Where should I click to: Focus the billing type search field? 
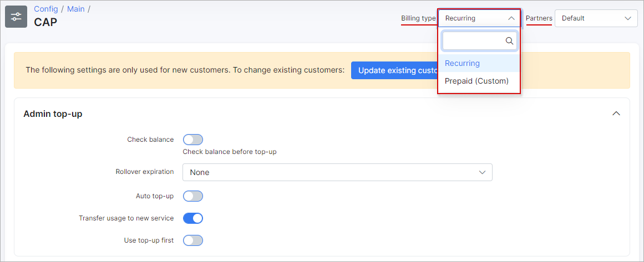(473, 40)
